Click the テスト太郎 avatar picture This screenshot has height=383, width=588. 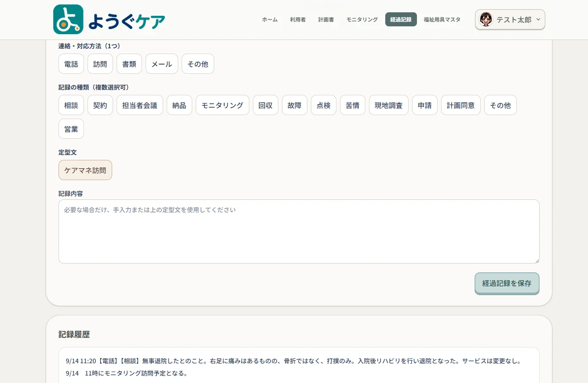coord(486,19)
